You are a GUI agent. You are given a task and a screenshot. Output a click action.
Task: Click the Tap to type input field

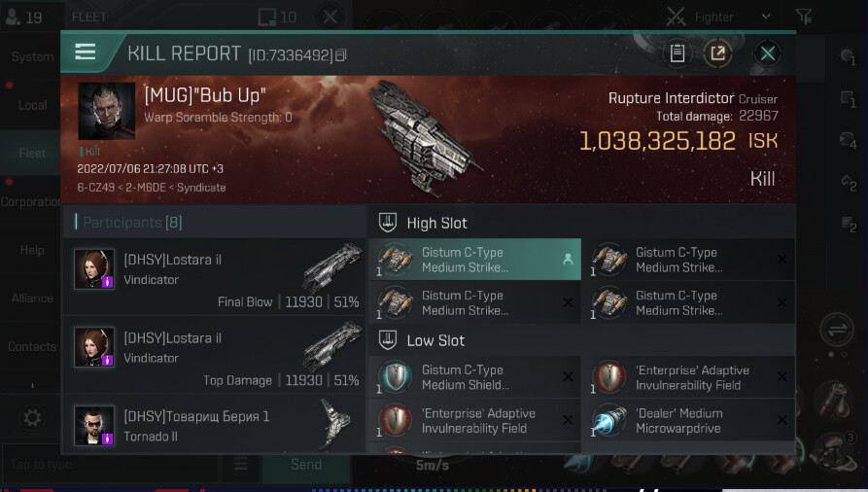[110, 465]
